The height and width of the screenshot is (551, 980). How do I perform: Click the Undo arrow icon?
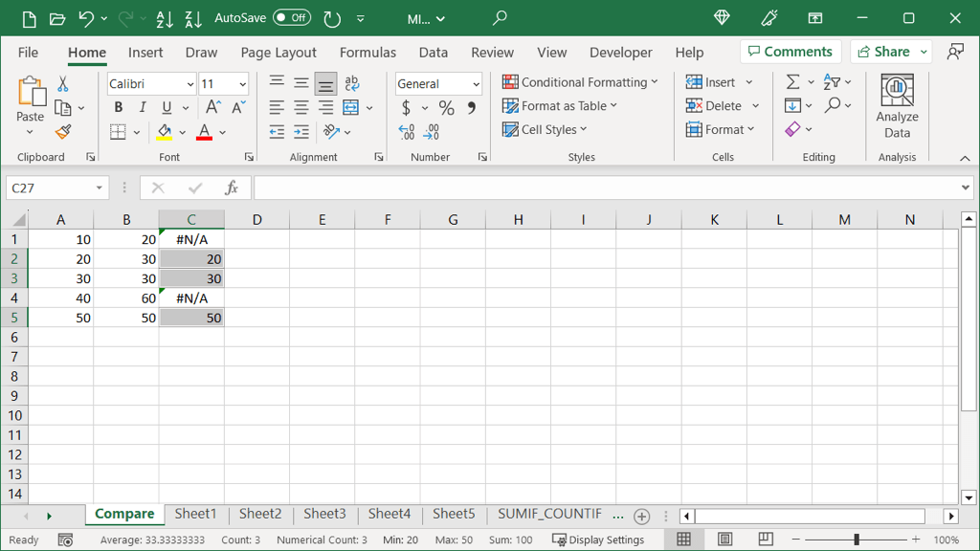click(x=85, y=19)
